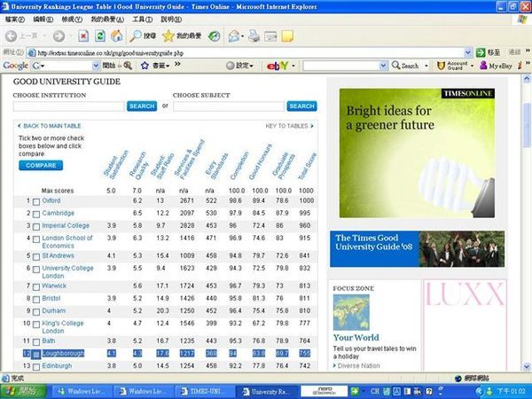The width and height of the screenshot is (532, 399).
Task: Click the yellow note toolbar icon
Action: click(x=287, y=36)
